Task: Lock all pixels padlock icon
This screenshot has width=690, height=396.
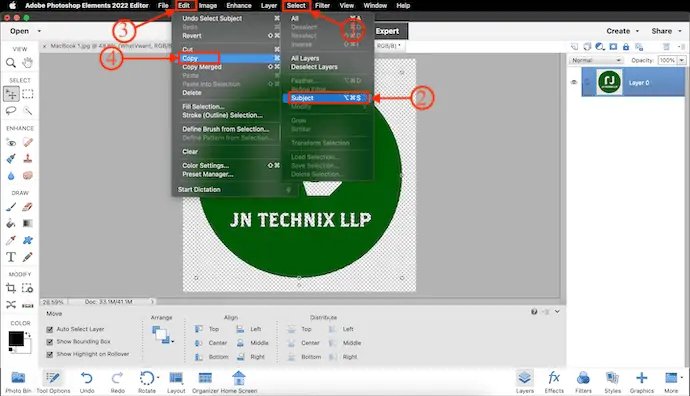Action: click(626, 47)
